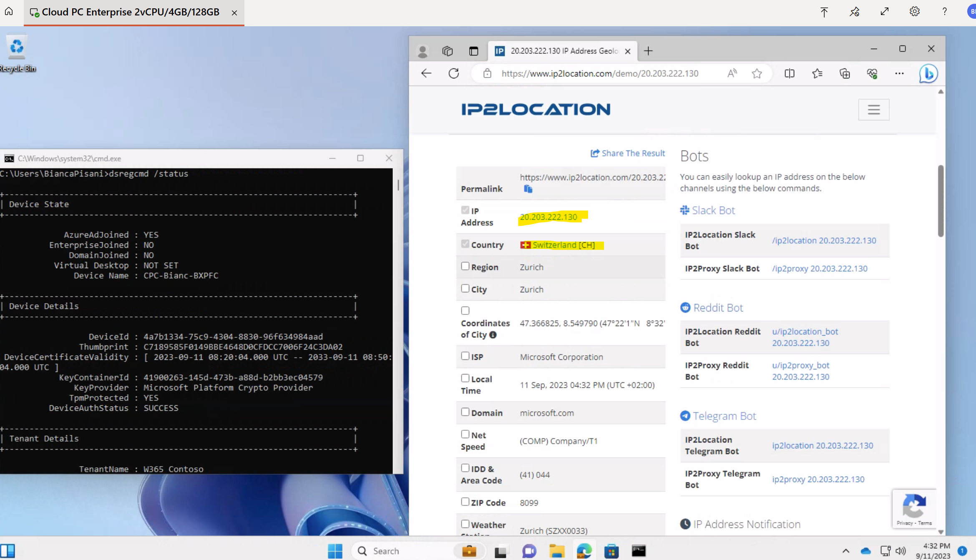Screen dimensions: 976x560
Task: Open the Edge tab actions menu icon
Action: click(473, 51)
